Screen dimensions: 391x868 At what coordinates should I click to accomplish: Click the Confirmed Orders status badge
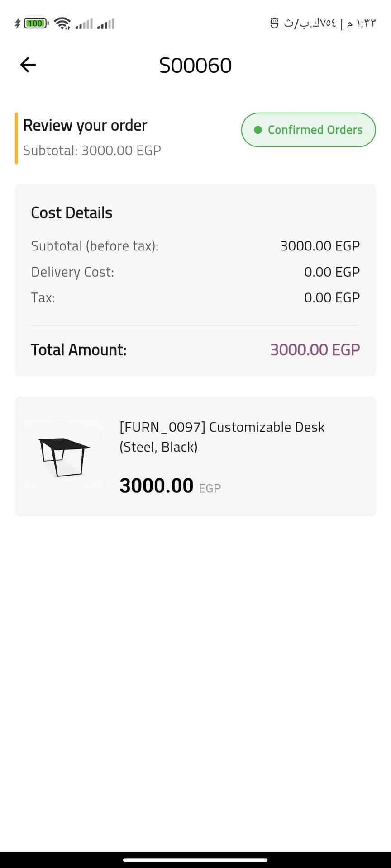pos(308,130)
